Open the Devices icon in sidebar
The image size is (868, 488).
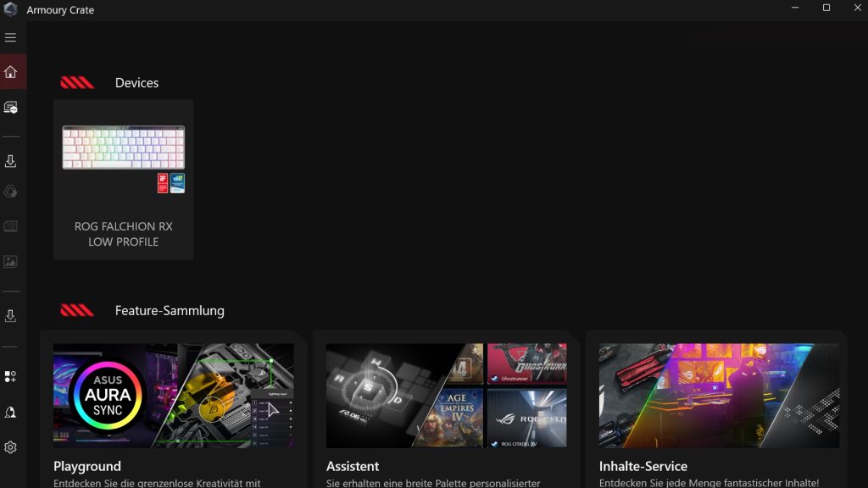click(x=10, y=108)
